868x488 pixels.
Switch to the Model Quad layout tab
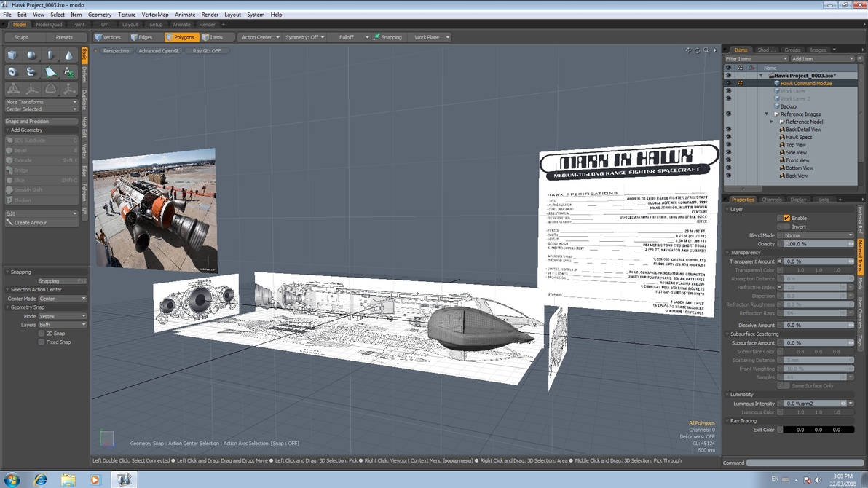click(50, 24)
